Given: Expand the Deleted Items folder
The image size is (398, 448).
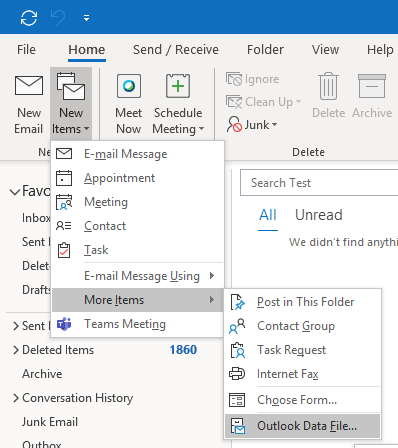Looking at the screenshot, I should click(15, 350).
